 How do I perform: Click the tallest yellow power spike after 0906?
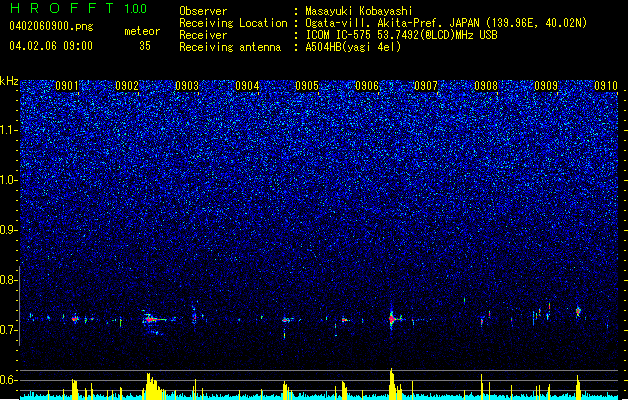tap(392, 384)
